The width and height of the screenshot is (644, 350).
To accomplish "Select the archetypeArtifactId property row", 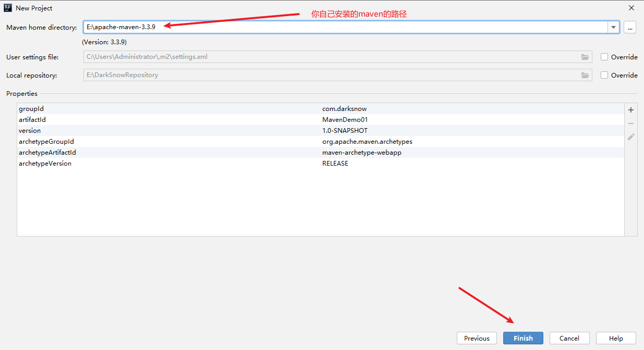I will 321,153.
